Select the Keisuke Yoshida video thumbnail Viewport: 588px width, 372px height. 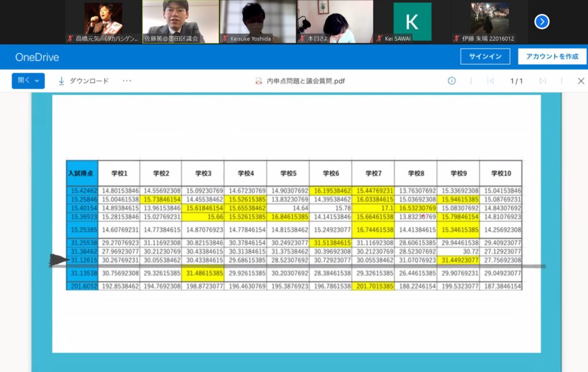pyautogui.click(x=257, y=21)
